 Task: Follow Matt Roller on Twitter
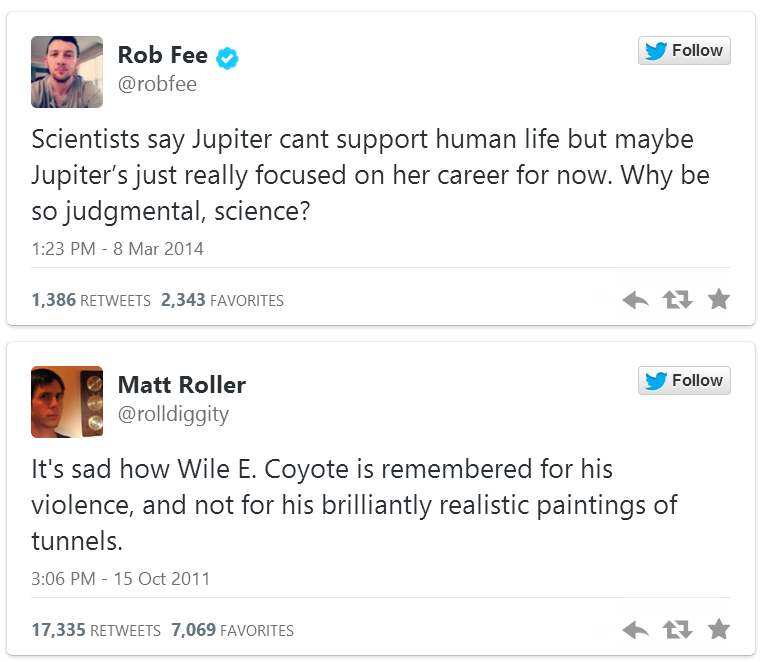coord(684,381)
